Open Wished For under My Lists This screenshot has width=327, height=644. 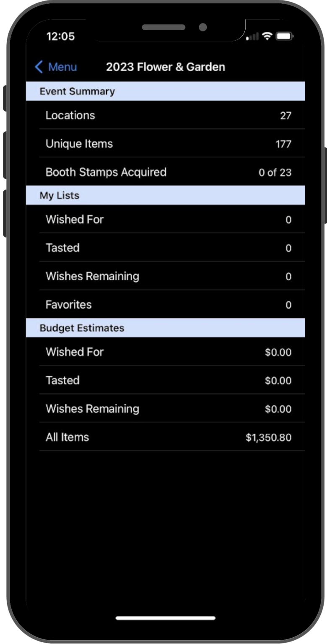point(168,219)
